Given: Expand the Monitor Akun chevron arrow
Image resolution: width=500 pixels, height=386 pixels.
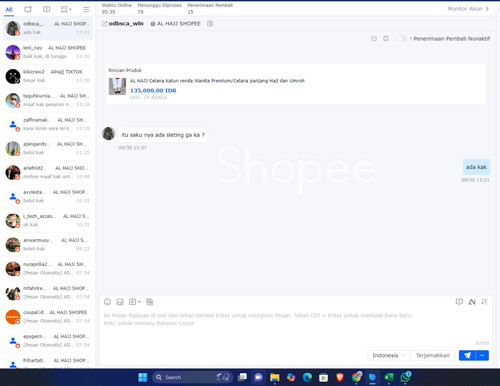Looking at the screenshot, I should pos(487,9).
